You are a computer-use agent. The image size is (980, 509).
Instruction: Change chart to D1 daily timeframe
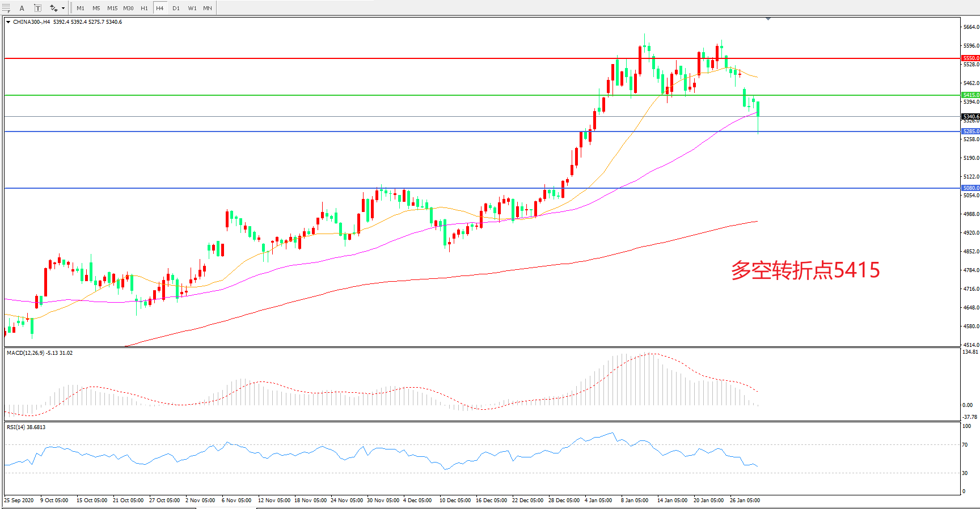click(176, 8)
